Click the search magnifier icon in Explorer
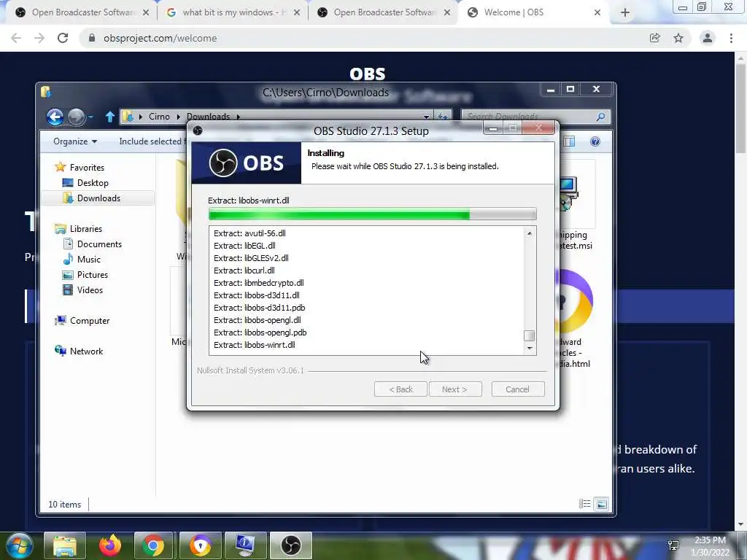747x560 pixels. coord(601,117)
